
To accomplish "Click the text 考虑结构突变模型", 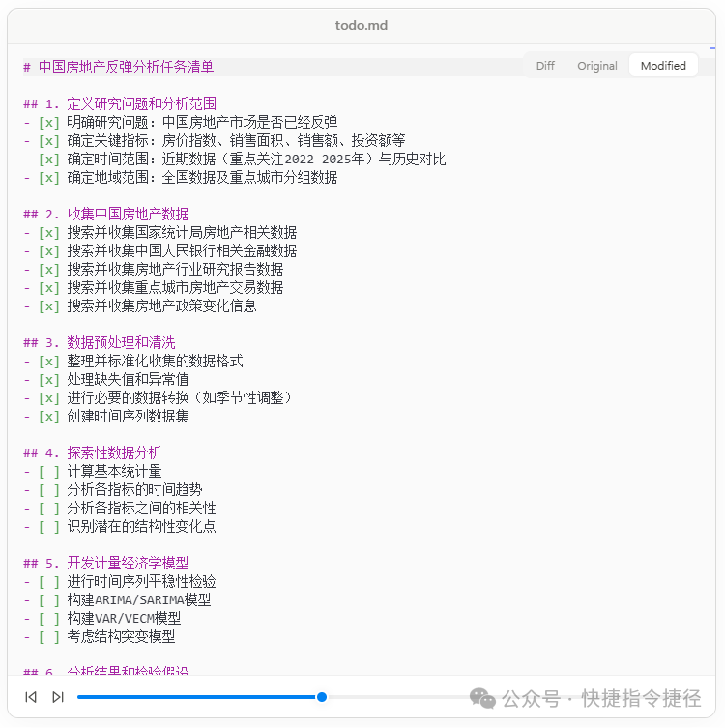I will (x=121, y=636).
